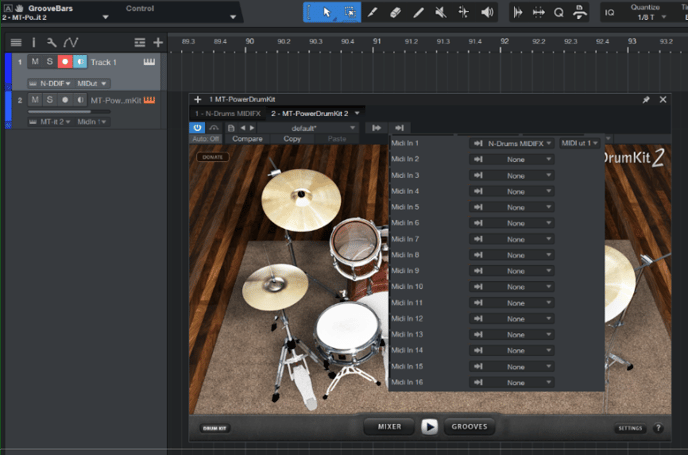This screenshot has height=455, width=688.
Task: Click the MIDI input routing icon
Action: (x=399, y=128)
